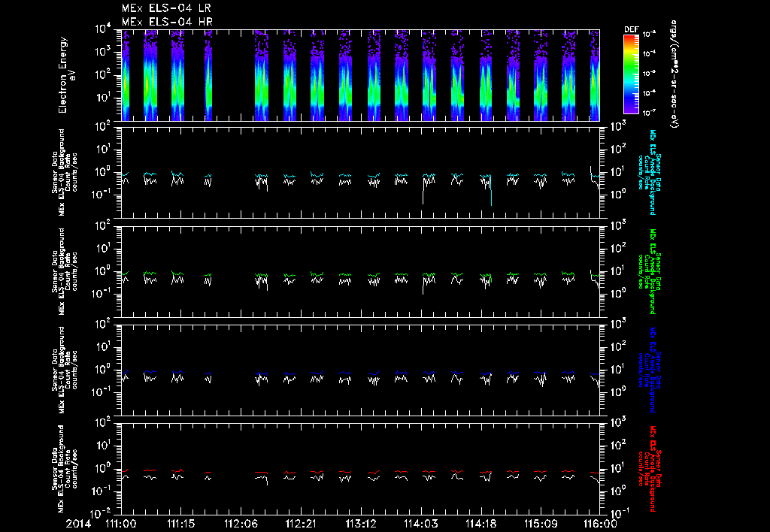Click the 10^-7 tick on the color bar
Image resolution: width=770 pixels, height=532 pixels.
(649, 113)
